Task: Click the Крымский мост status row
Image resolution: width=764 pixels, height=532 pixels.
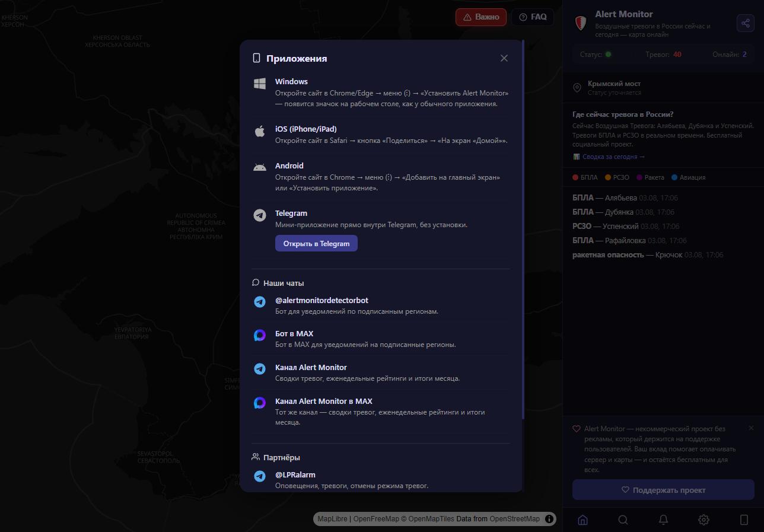Action: 663,88
